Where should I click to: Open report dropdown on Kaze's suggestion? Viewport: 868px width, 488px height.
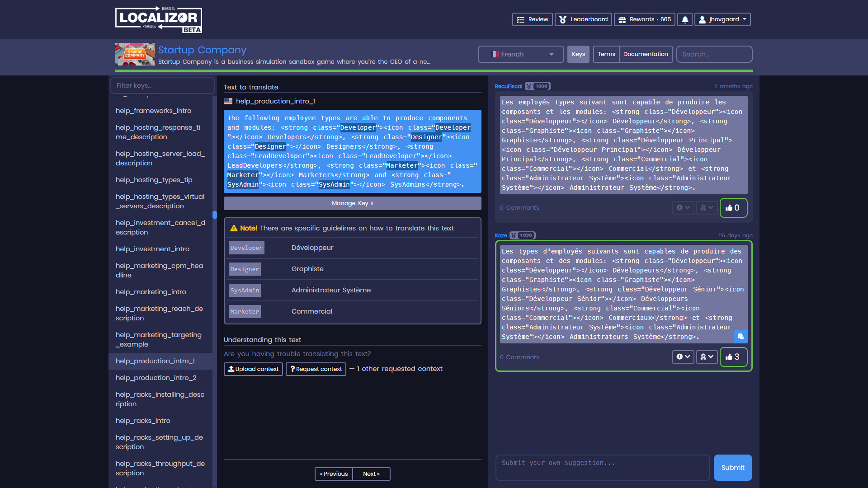683,357
